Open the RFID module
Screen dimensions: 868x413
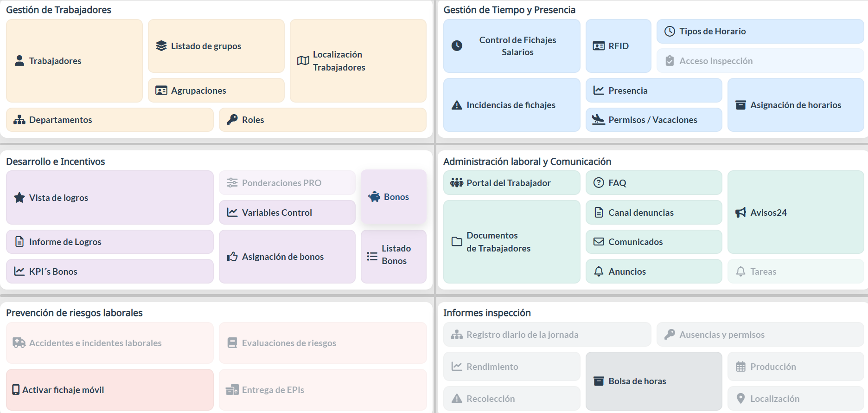click(x=618, y=46)
